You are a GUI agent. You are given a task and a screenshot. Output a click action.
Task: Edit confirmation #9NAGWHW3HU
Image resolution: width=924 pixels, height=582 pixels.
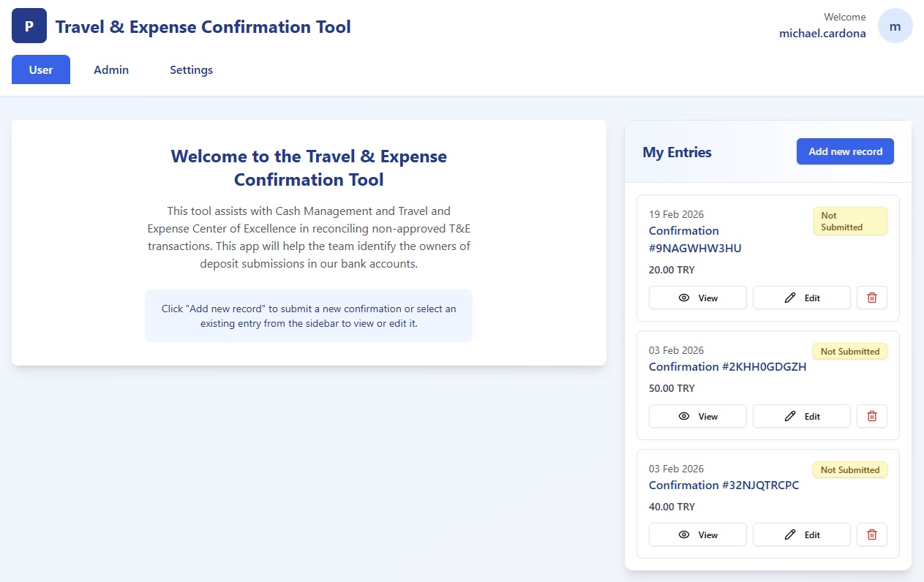click(x=802, y=298)
